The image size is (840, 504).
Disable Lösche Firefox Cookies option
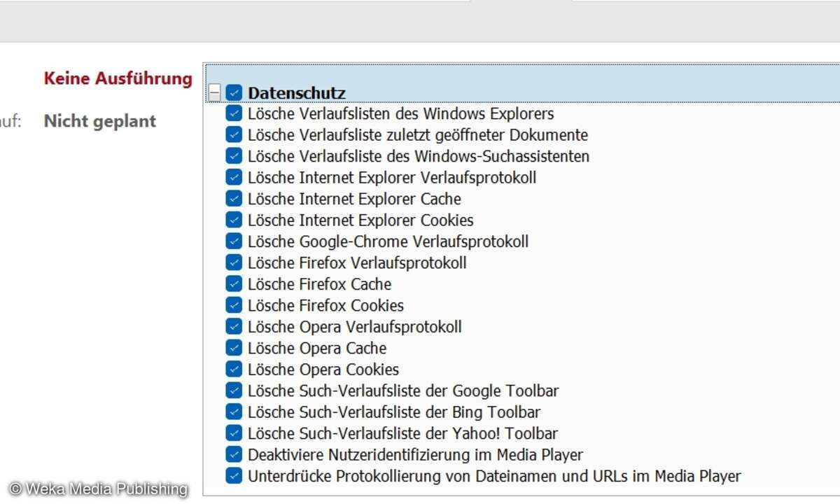234,305
